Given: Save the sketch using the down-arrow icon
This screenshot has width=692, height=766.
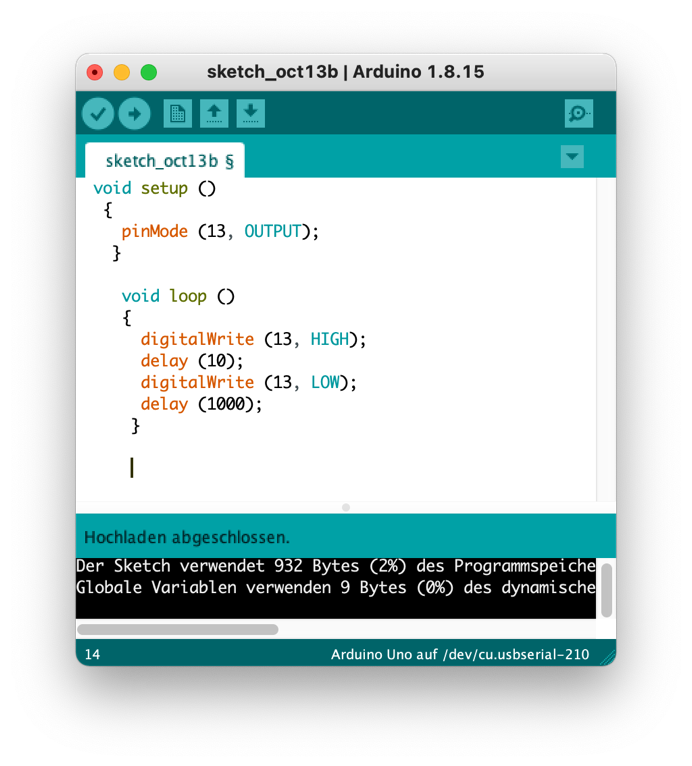Looking at the screenshot, I should [x=251, y=114].
